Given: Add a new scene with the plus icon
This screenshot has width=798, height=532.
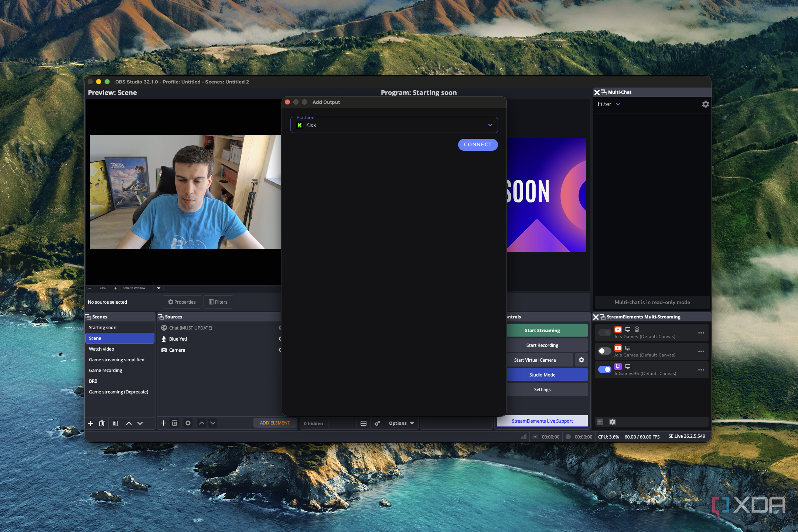Looking at the screenshot, I should (91, 423).
